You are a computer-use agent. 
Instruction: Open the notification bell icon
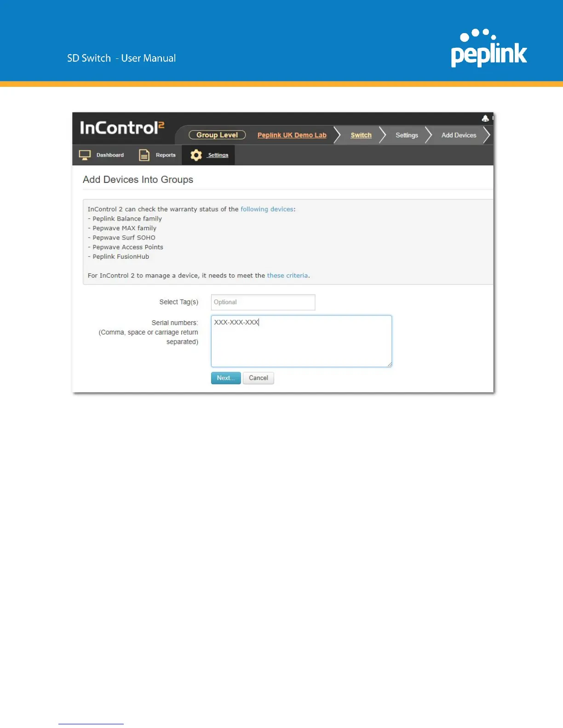[x=485, y=119]
